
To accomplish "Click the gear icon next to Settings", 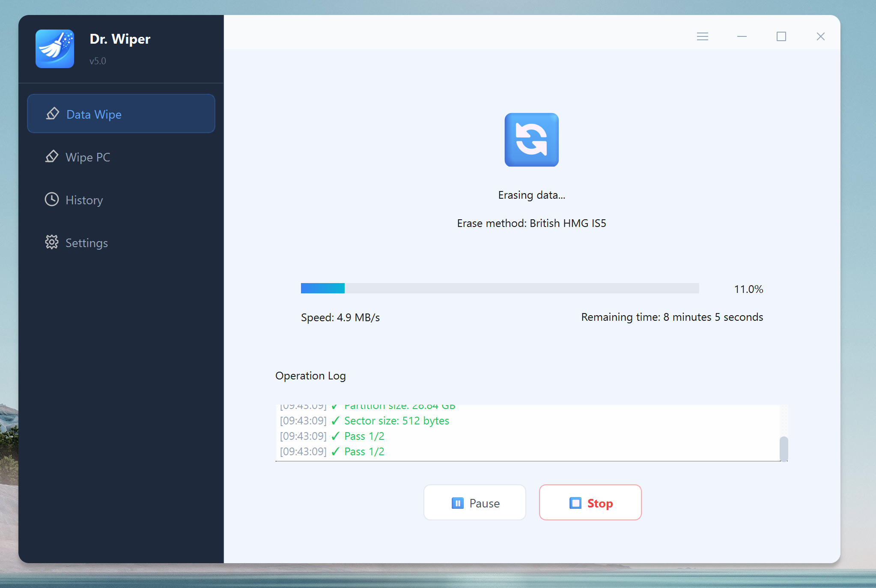I will [x=52, y=242].
